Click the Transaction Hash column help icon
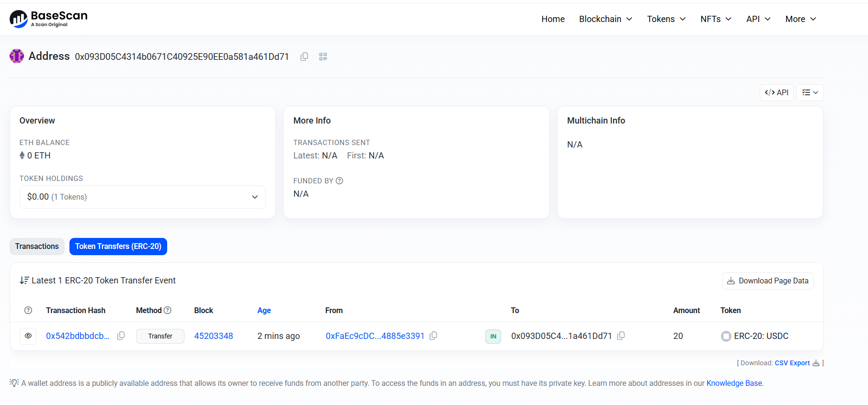Screen dimensions: 868x405 (x=28, y=310)
